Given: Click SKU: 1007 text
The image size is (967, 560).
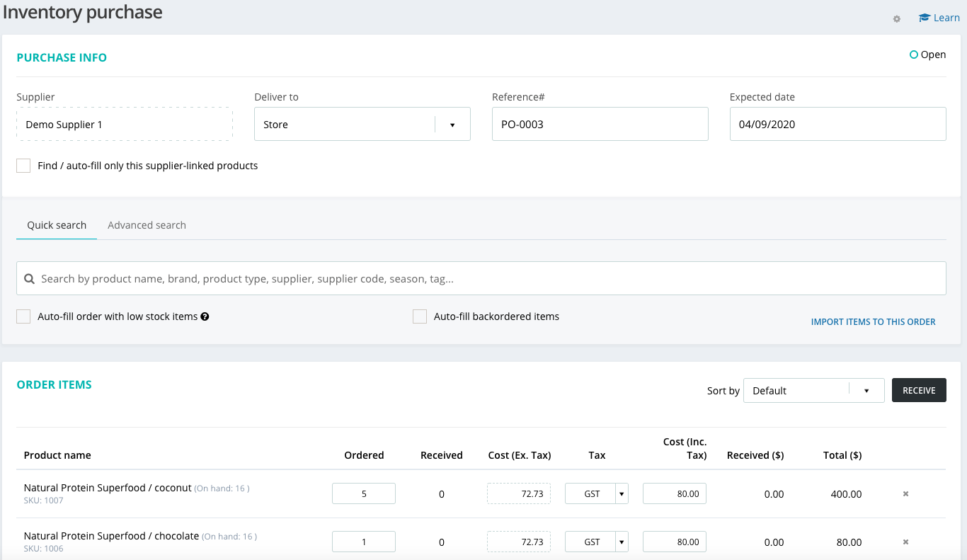Looking at the screenshot, I should [43, 501].
